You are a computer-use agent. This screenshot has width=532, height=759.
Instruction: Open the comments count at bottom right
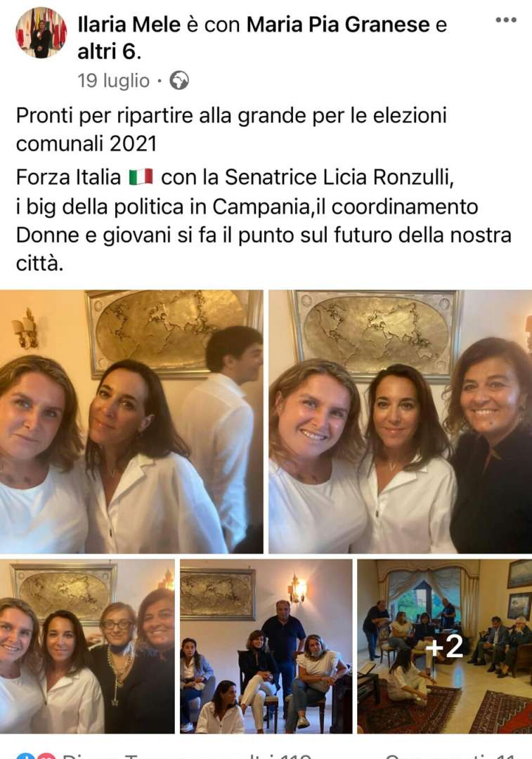tap(450, 756)
